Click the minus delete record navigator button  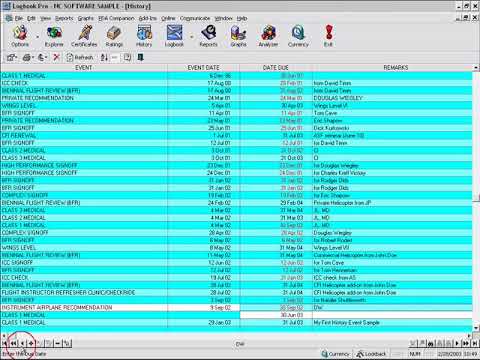point(58,343)
